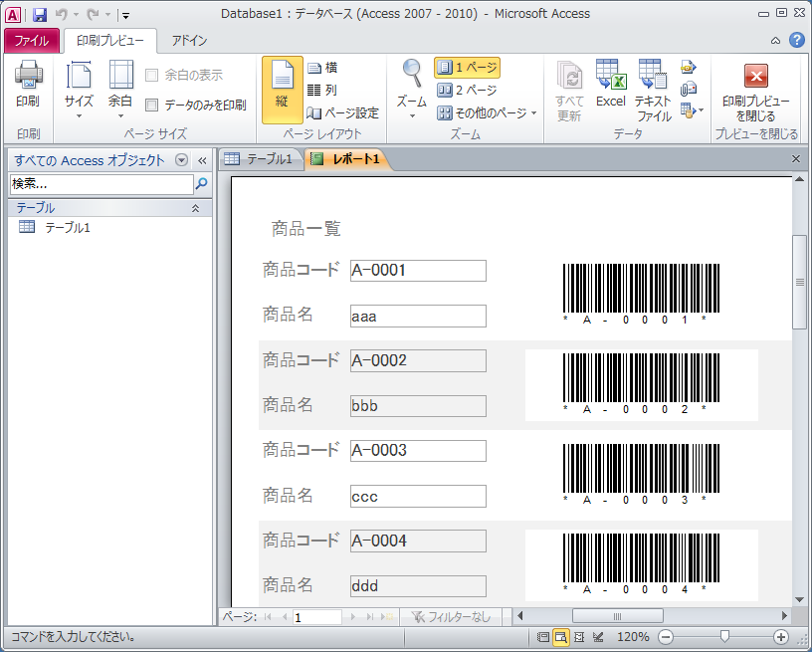Click the vertical scrollbar thumb
This screenshot has height=652, width=812.
(x=800, y=282)
